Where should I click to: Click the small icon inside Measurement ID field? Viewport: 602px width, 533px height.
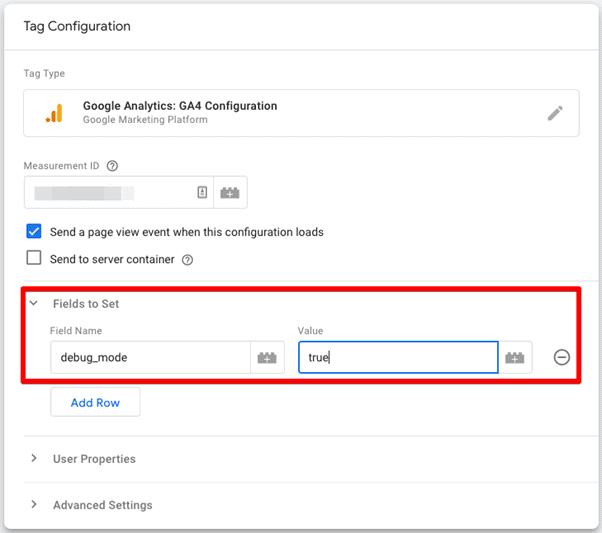pos(202,192)
